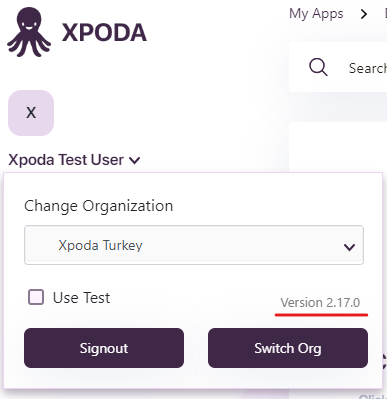Open the X user avatar tile
This screenshot has height=399, width=387.
[31, 113]
